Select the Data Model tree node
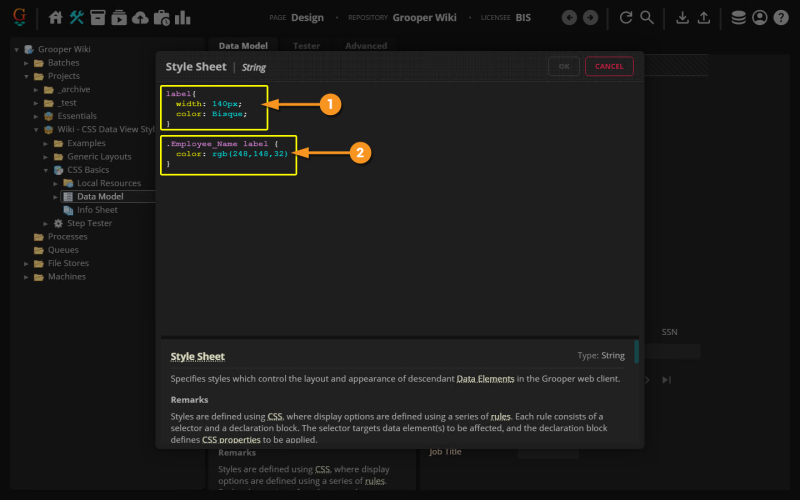800x500 pixels. coord(100,196)
